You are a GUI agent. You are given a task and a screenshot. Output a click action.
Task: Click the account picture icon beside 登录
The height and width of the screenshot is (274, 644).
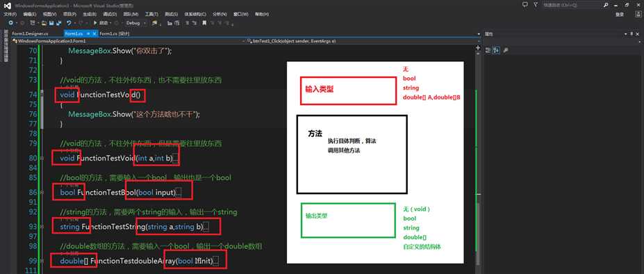[x=638, y=14]
